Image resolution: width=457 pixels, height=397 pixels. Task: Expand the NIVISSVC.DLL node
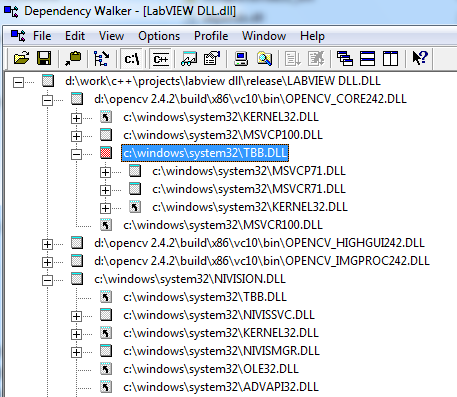[76, 316]
